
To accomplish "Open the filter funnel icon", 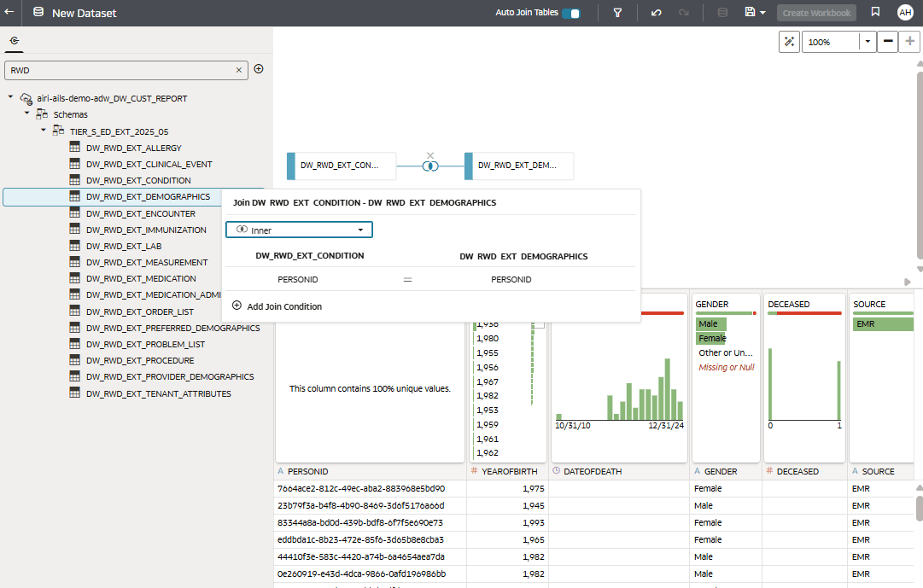I will 617,12.
